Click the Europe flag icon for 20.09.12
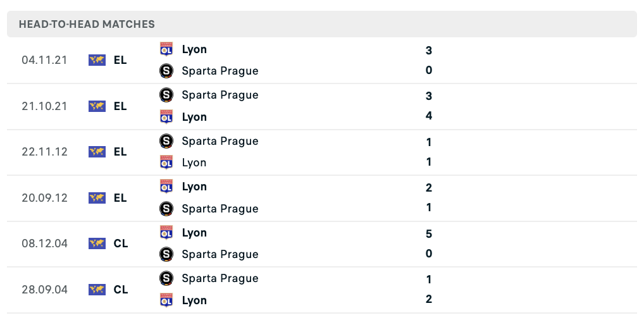 point(97,198)
